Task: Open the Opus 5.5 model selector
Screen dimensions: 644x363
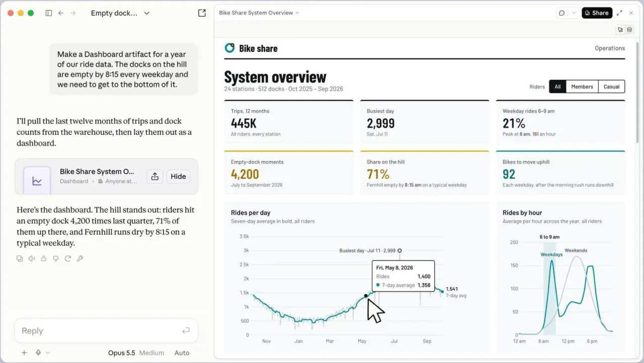Action: (x=122, y=353)
